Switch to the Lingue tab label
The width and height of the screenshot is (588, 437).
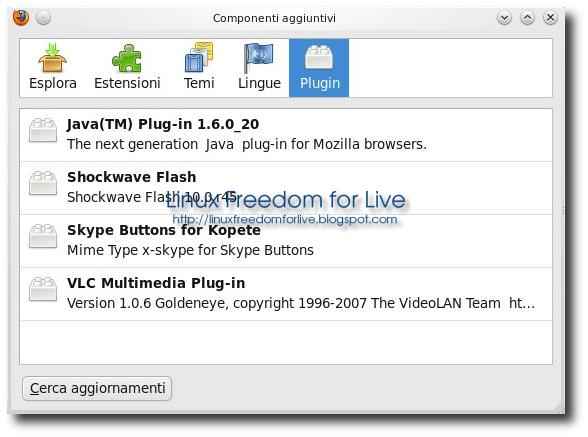pos(259,83)
